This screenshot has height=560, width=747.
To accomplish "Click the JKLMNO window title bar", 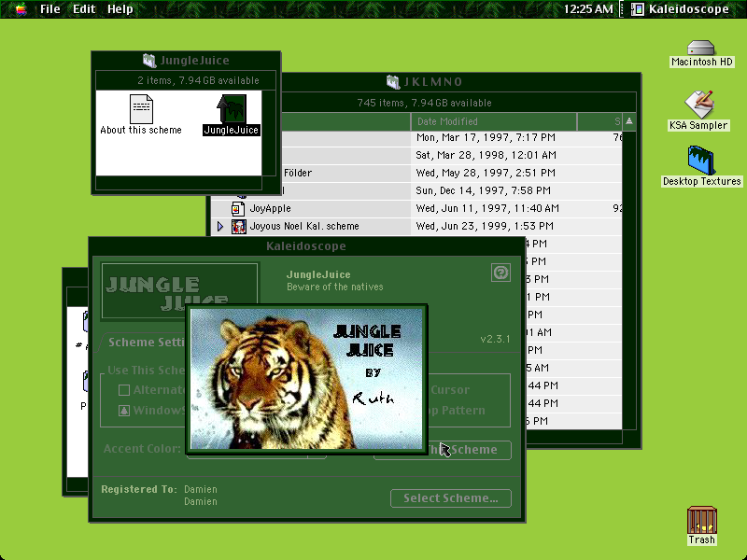I will [x=461, y=82].
